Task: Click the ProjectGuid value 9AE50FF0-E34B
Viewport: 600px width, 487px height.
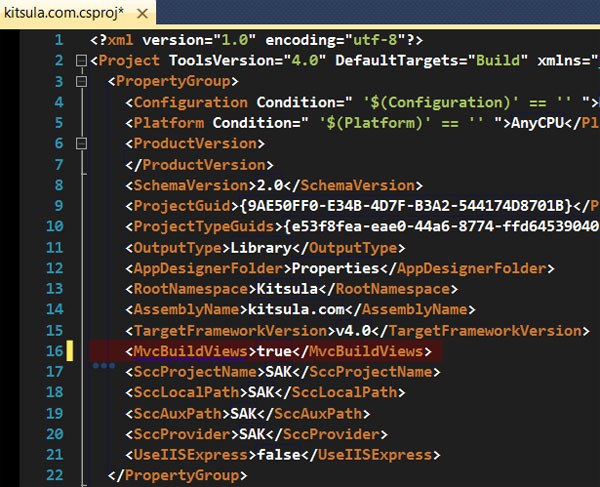Action: pyautogui.click(x=406, y=206)
